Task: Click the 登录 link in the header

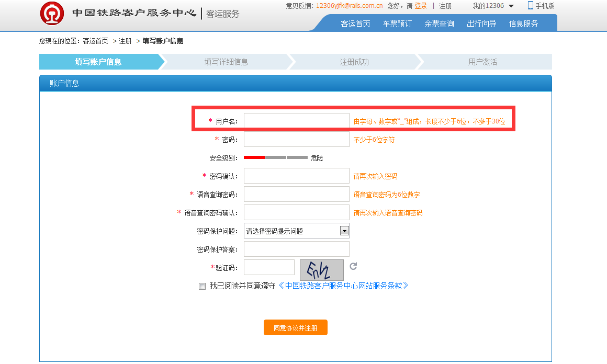Action: [421, 6]
